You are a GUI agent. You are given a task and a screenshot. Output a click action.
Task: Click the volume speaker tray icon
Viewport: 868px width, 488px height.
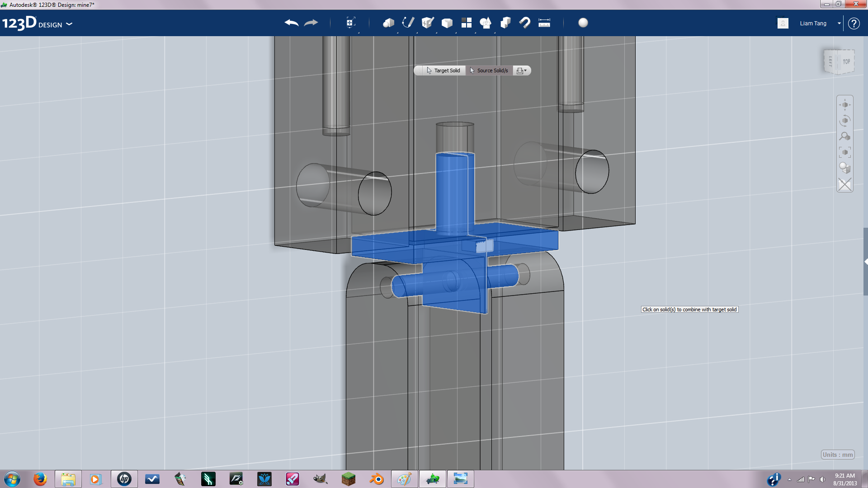[822, 479]
